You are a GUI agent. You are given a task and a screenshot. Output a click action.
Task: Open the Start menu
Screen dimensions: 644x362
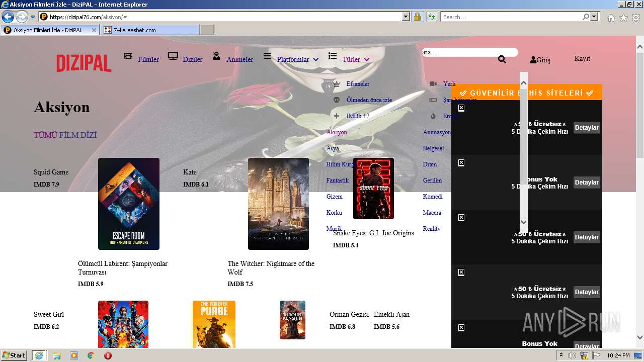click(14, 355)
